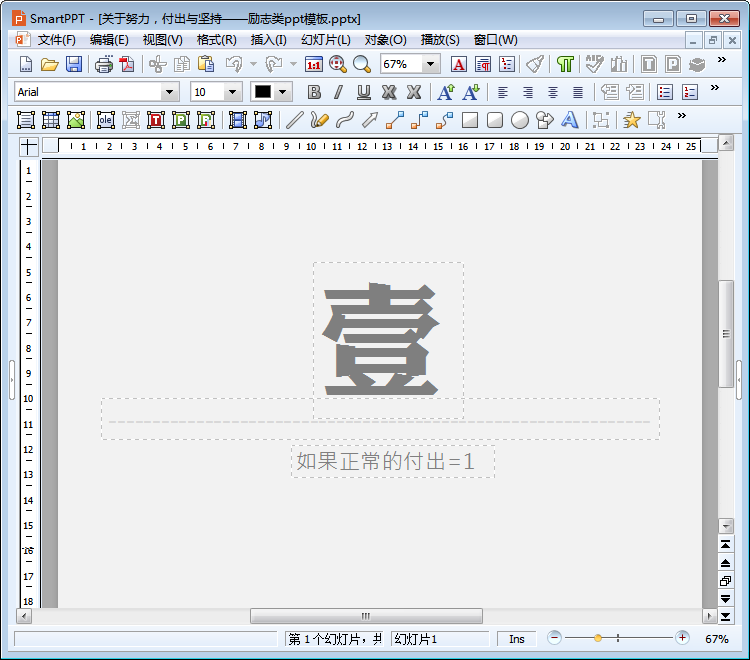Open the font size dropdown
Viewport: 750px width, 660px height.
pos(232,92)
